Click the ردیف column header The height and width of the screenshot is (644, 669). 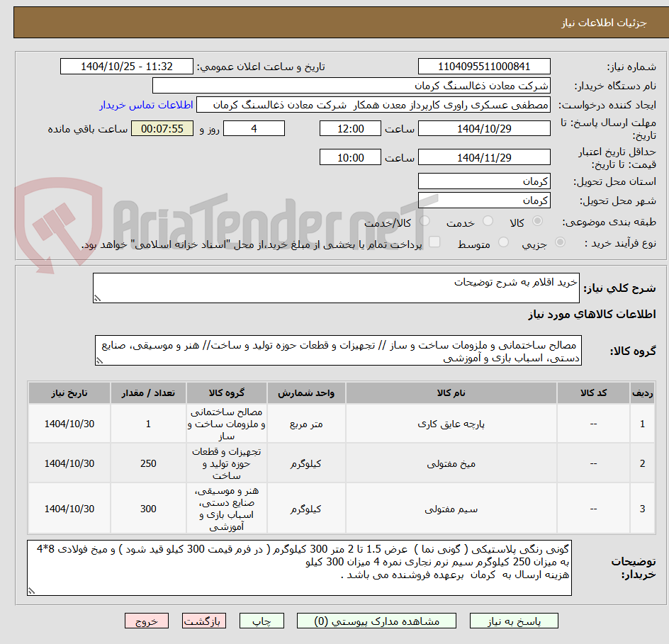[x=642, y=392]
